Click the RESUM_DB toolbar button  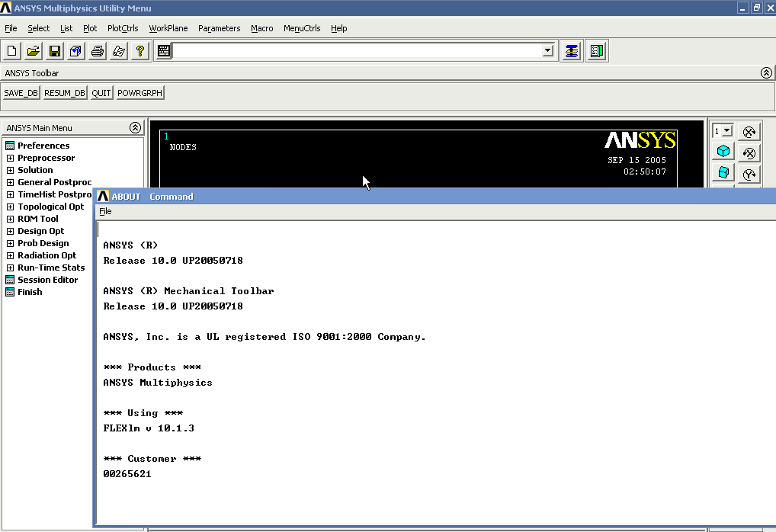(65, 93)
